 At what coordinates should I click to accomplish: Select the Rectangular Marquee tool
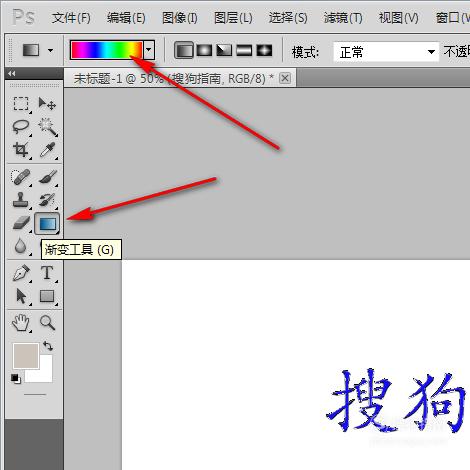21,104
